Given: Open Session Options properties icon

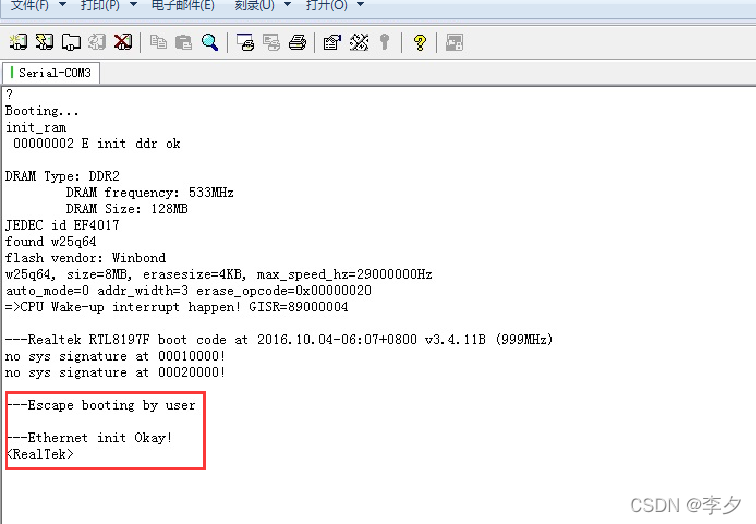Looking at the screenshot, I should (332, 42).
